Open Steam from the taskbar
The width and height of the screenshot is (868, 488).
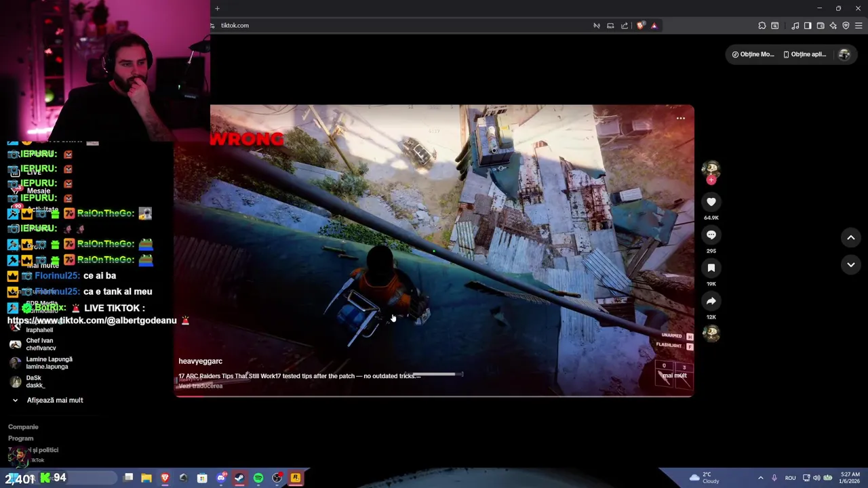point(239,478)
